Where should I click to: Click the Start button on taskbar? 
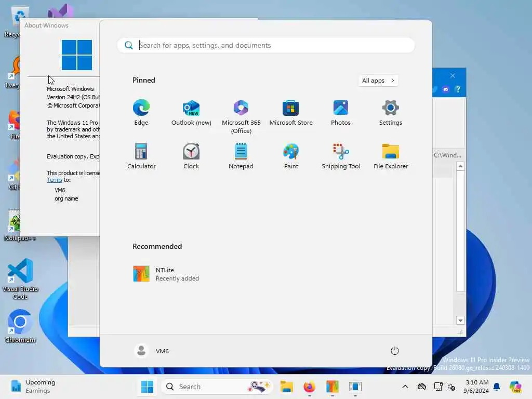(x=147, y=387)
